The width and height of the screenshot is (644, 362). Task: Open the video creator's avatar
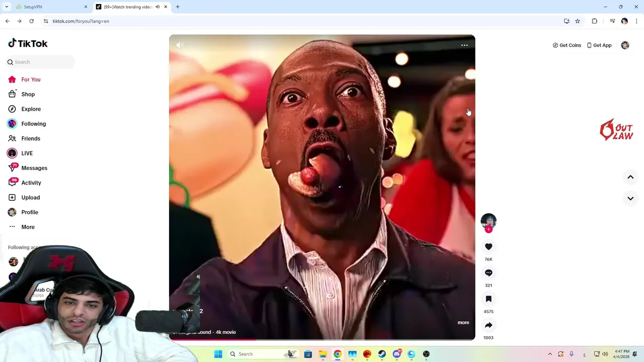coord(489,221)
